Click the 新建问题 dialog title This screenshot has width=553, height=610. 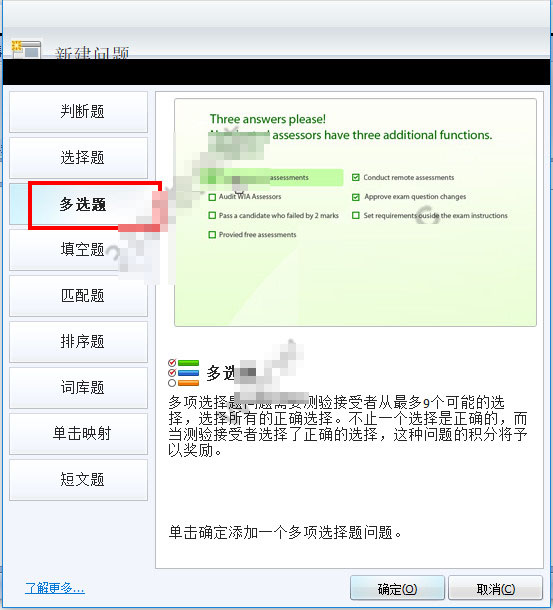92,53
